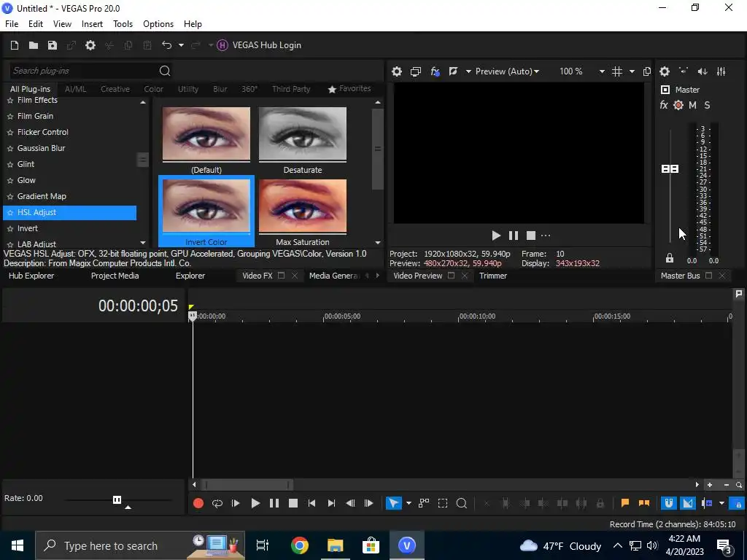Favorite the Film Grain plug-in star
The width and height of the screenshot is (747, 560).
tap(10, 116)
